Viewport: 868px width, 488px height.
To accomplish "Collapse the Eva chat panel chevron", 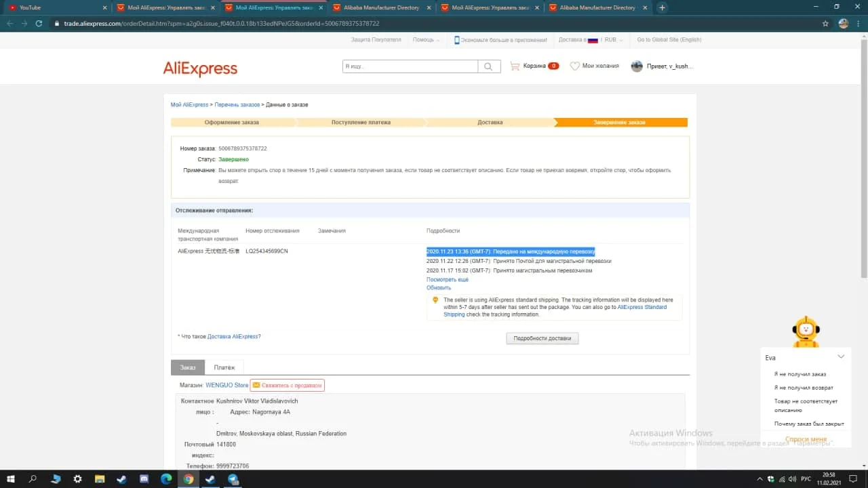I will [841, 357].
